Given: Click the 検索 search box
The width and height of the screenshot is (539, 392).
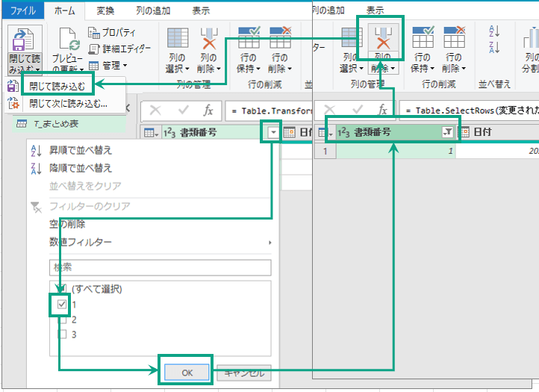Looking at the screenshot, I should (x=161, y=267).
